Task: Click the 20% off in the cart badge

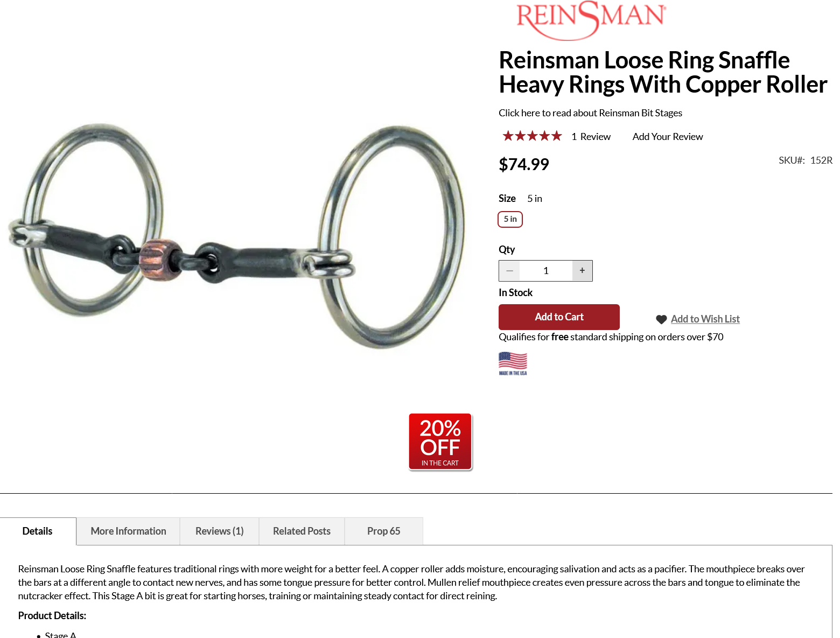Action: pyautogui.click(x=440, y=442)
